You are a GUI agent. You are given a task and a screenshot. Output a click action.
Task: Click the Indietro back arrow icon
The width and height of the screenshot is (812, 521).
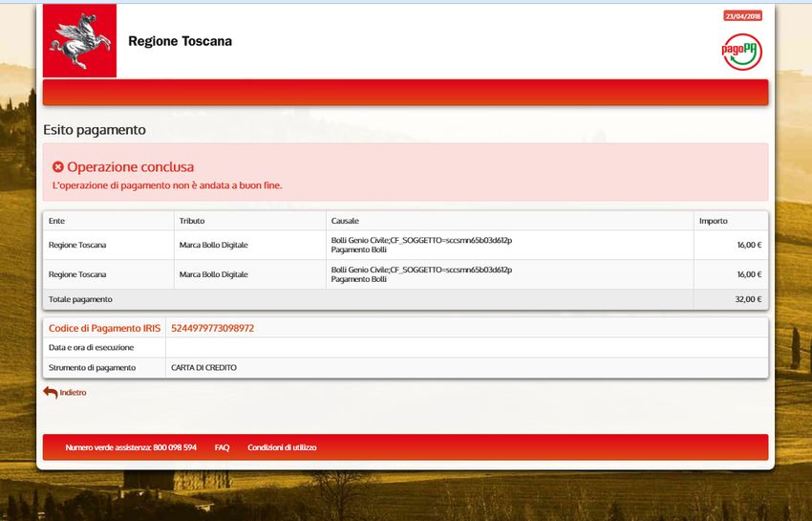50,392
